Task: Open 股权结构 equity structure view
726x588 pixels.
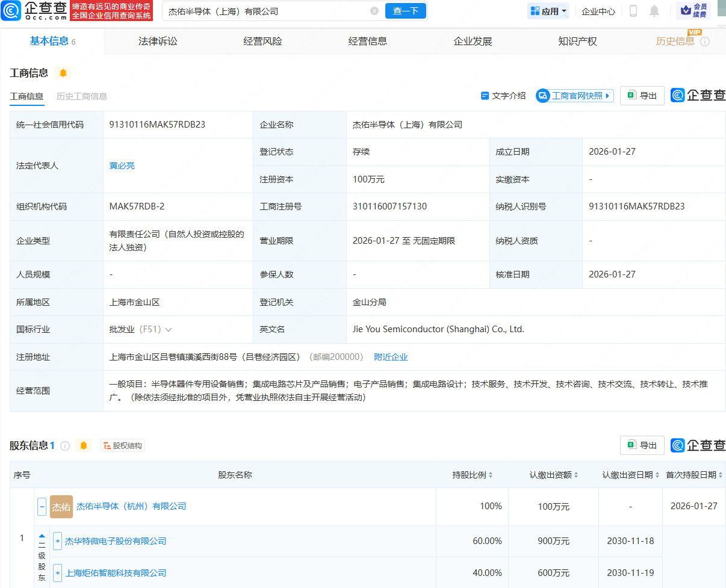Action: (x=123, y=446)
